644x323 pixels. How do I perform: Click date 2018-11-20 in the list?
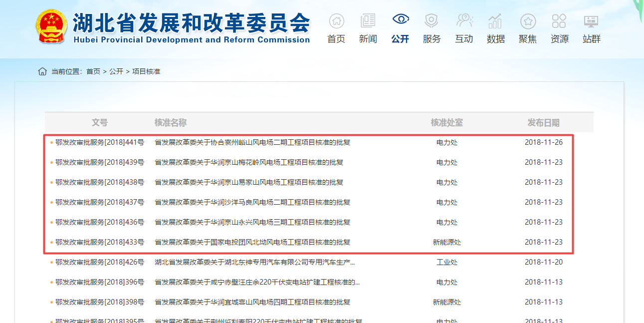544,262
